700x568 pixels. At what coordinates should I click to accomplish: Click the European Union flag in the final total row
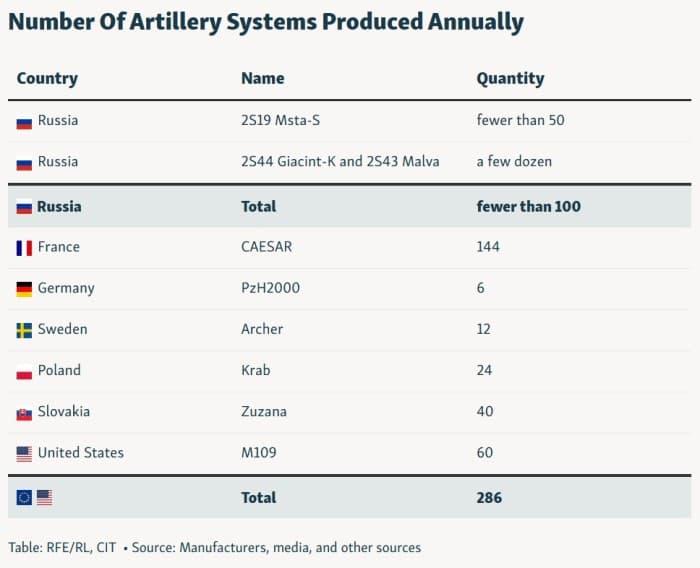tap(24, 498)
